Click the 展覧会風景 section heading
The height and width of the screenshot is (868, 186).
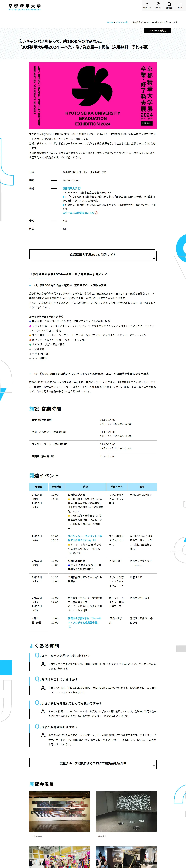tap(42, 784)
